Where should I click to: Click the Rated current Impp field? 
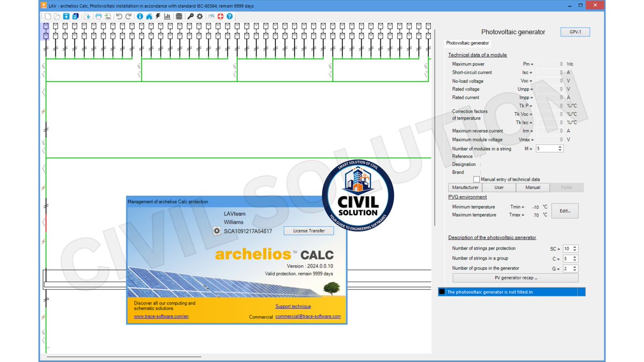(x=550, y=98)
